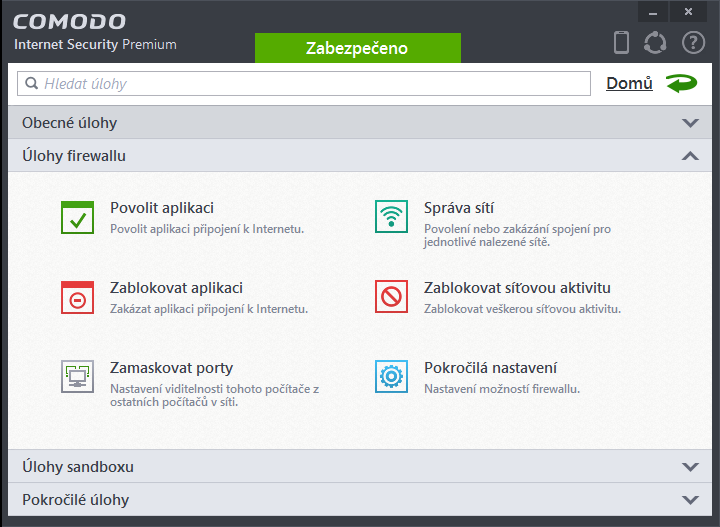The image size is (720, 527).
Task: Click the green Zabezpečeno status tab
Action: [x=357, y=48]
